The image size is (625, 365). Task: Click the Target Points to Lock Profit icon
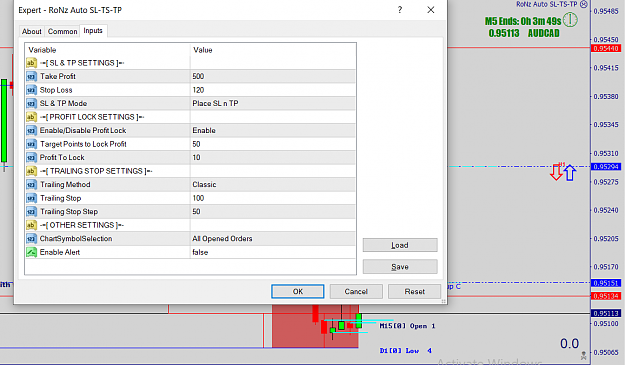[31, 144]
